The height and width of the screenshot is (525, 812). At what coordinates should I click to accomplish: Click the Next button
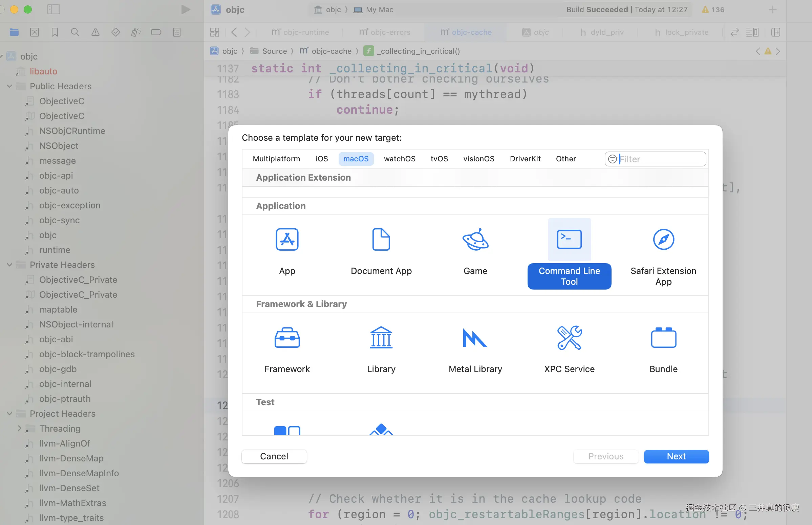[x=676, y=456]
